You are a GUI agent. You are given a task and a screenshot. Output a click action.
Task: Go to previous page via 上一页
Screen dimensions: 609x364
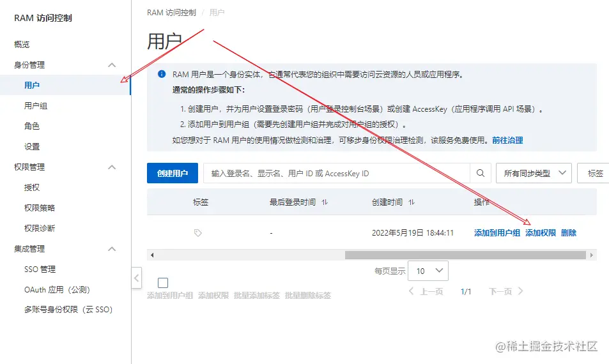click(426, 291)
